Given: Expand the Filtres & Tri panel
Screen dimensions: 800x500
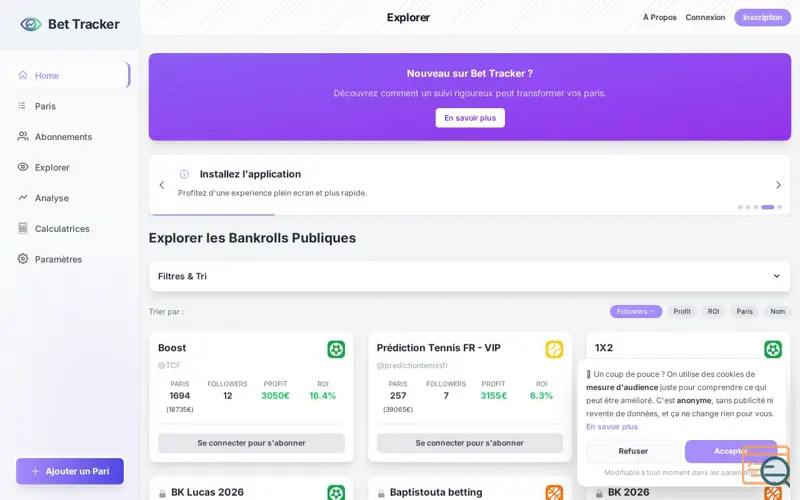Looking at the screenshot, I should click(469, 276).
